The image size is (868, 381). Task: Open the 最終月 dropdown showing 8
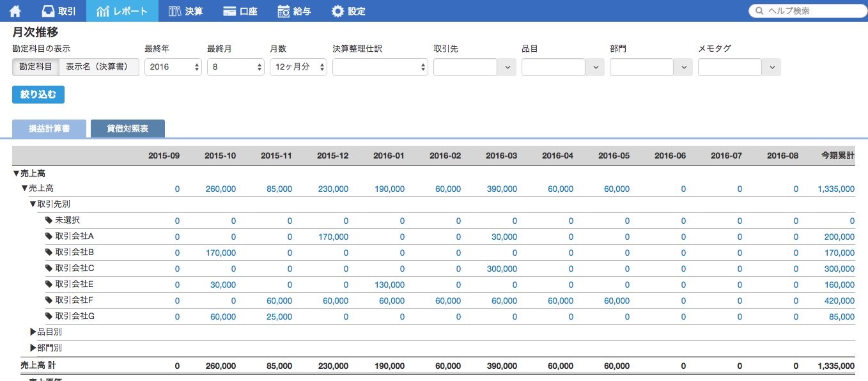click(236, 67)
